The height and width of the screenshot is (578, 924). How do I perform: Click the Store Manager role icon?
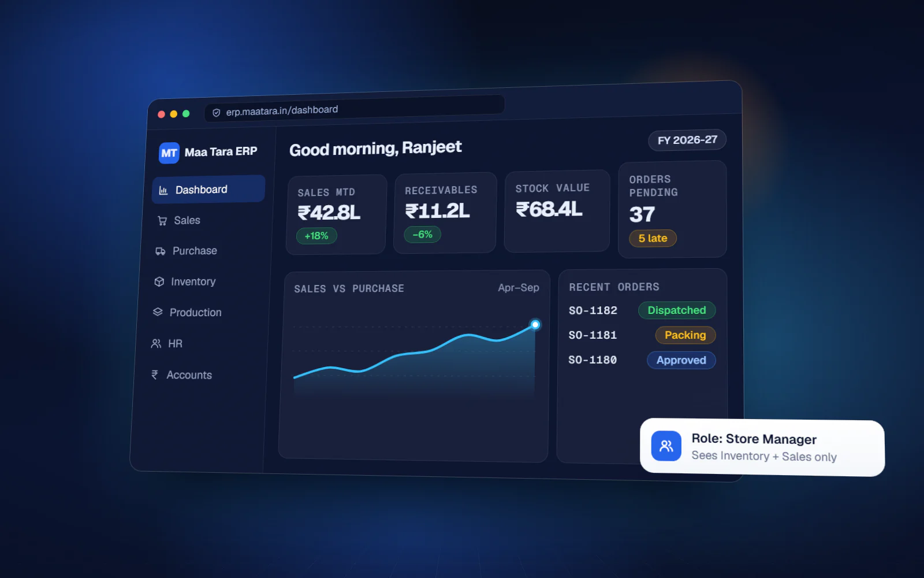[666, 446]
